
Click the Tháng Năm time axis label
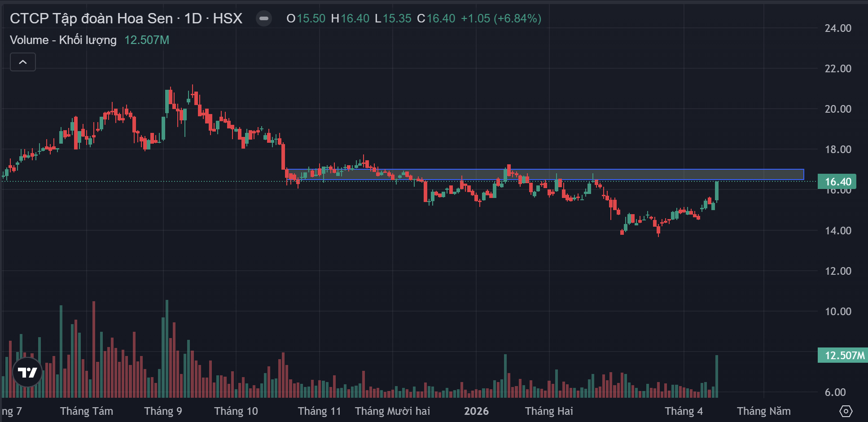(763, 411)
